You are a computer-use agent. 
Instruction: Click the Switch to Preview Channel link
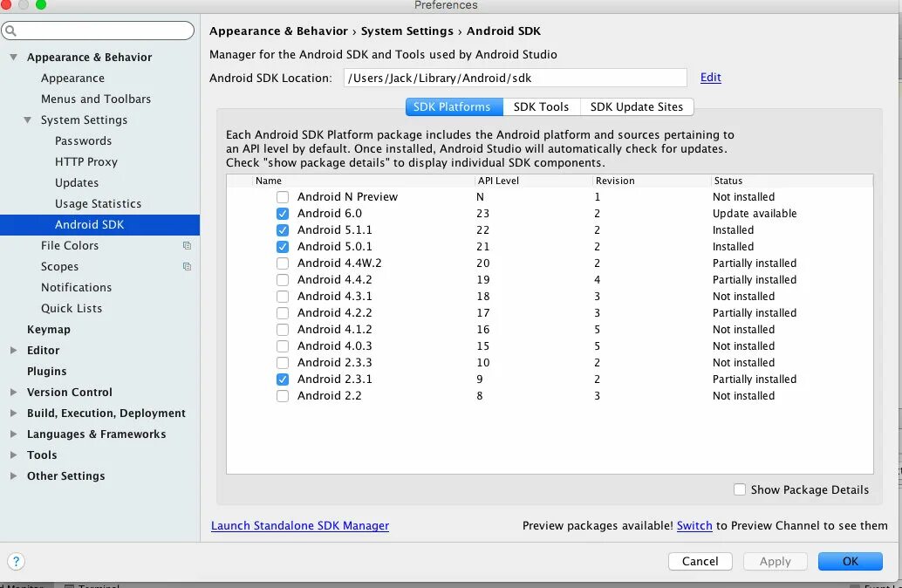(694, 525)
